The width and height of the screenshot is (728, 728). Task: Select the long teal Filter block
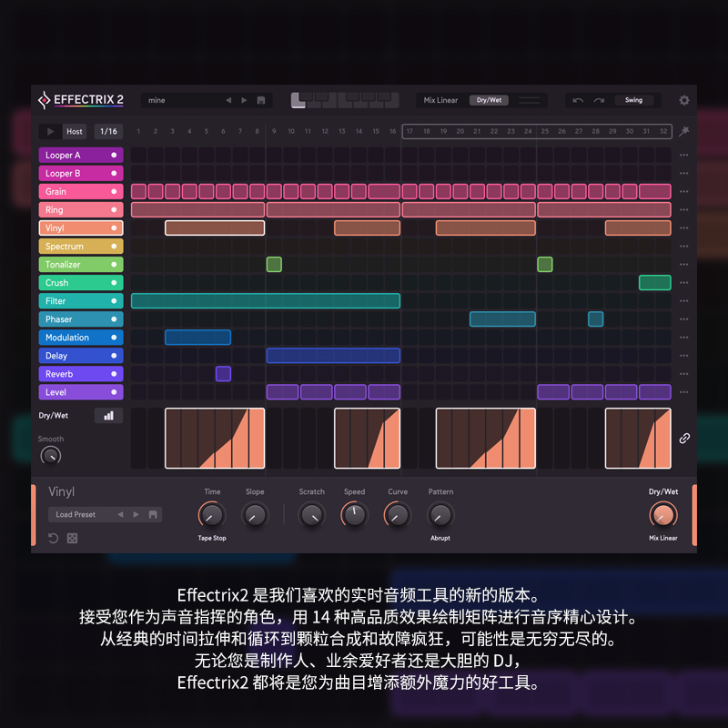pos(266,301)
